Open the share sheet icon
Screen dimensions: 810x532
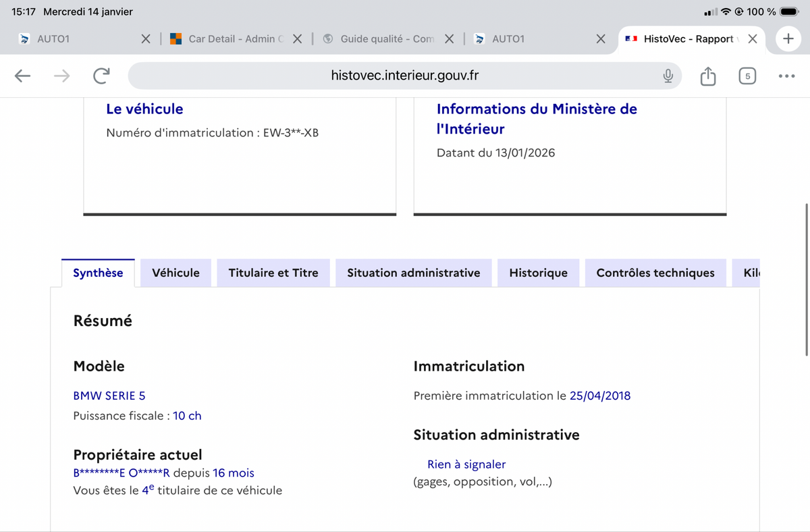tap(707, 76)
